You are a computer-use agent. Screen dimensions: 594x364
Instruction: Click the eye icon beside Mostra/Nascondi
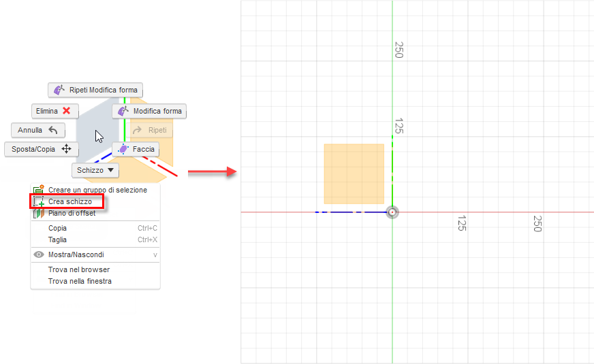[x=39, y=254]
